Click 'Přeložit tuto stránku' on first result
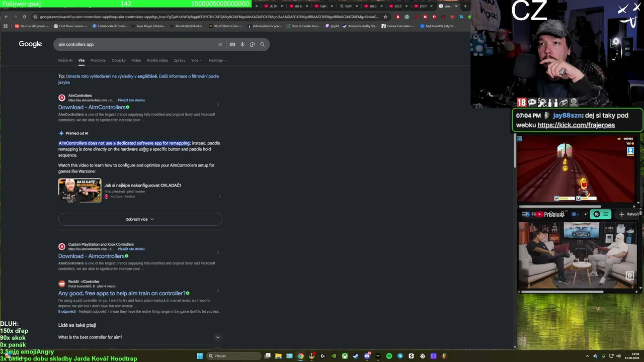Viewport: 644px width, 362px height. (131, 100)
